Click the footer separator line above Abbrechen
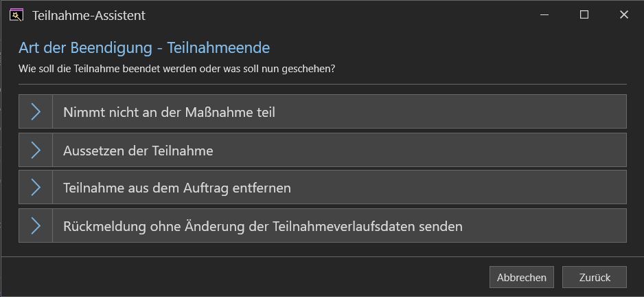This screenshot has width=644, height=297. [x=322, y=256]
